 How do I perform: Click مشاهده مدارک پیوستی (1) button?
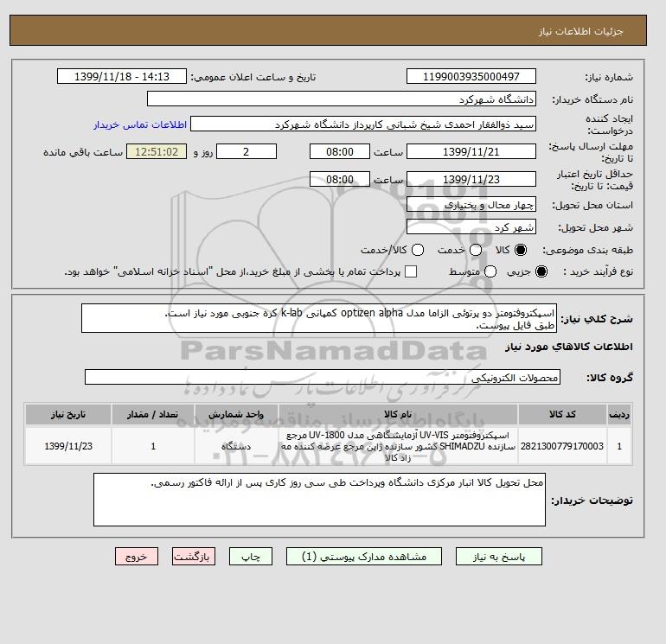[364, 557]
